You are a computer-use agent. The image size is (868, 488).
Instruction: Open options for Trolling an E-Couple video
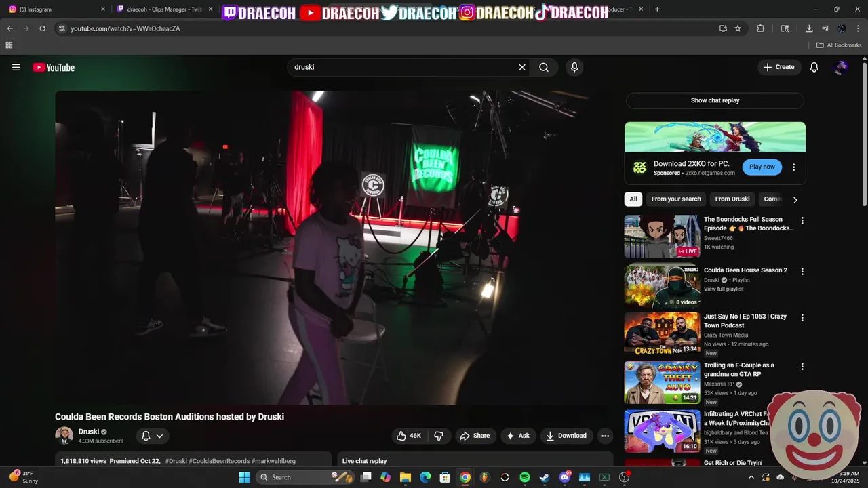coord(802,366)
